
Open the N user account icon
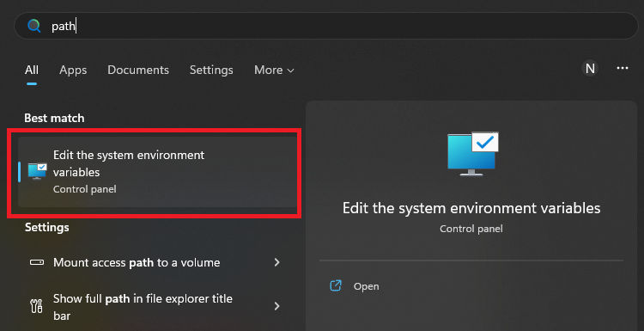(x=590, y=68)
